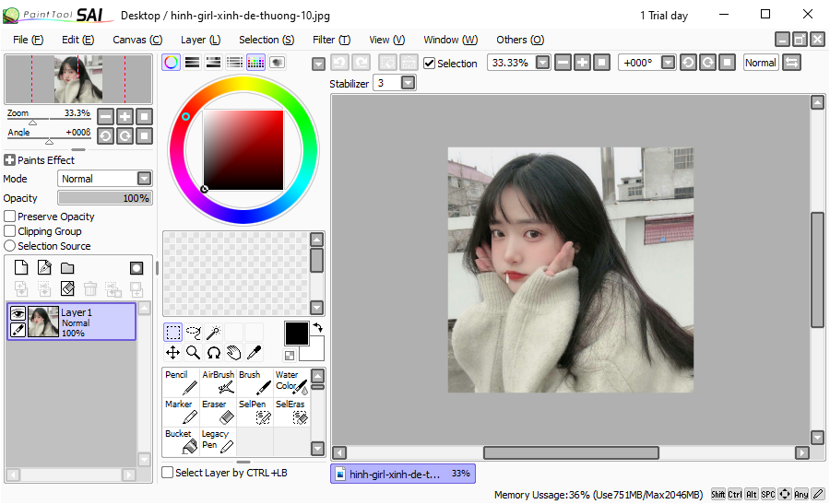Screen dimensions: 830x504
Task: Check Select Layer by CTRL+LB
Action: (x=167, y=473)
